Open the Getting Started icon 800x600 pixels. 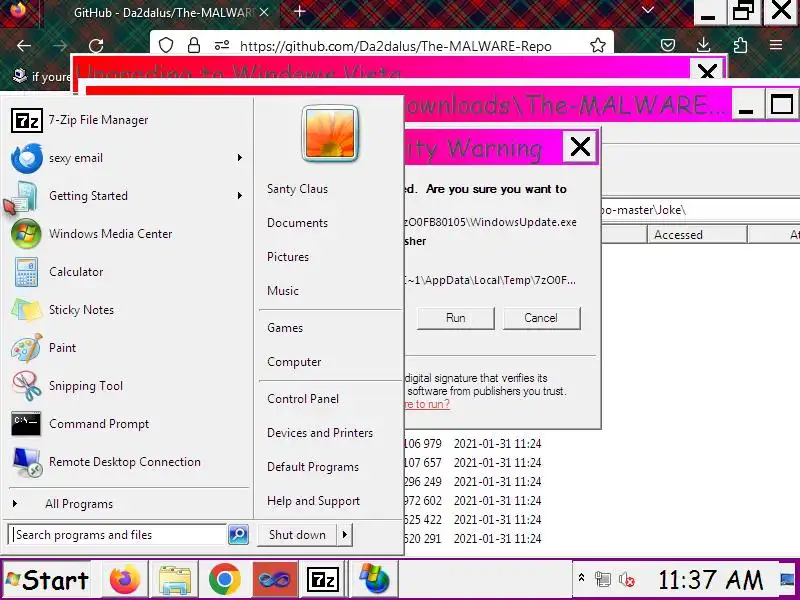click(26, 196)
